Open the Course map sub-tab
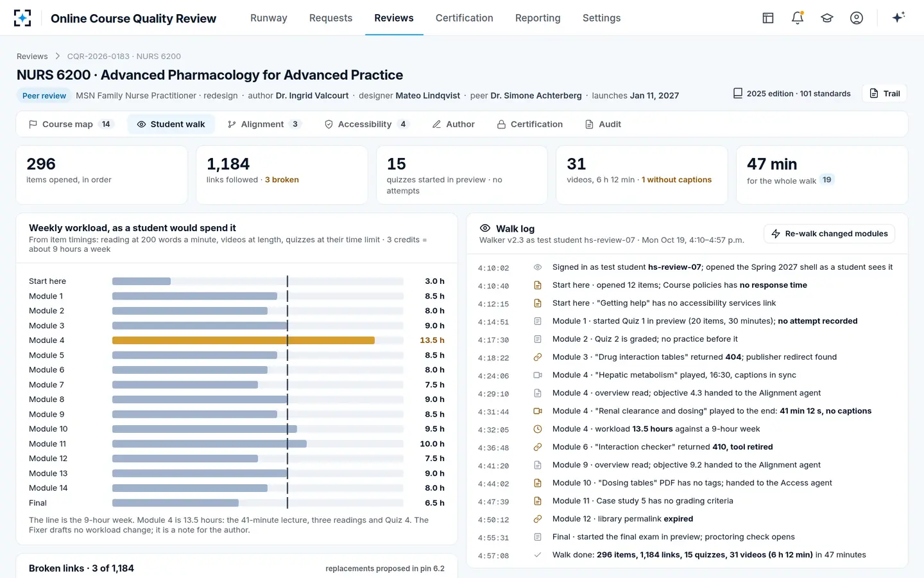This screenshot has height=578, width=924. 71,124
